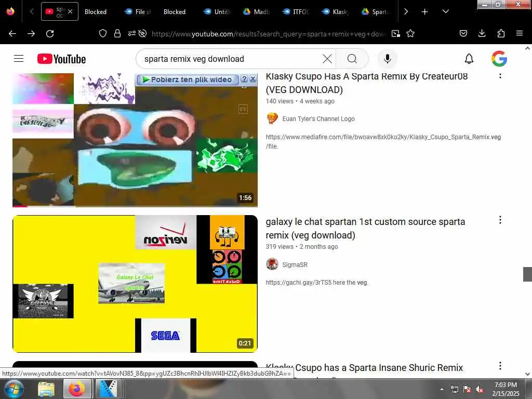Switch to the Untitled tab
Viewport: 532px width, 399px height.
pos(218,11)
